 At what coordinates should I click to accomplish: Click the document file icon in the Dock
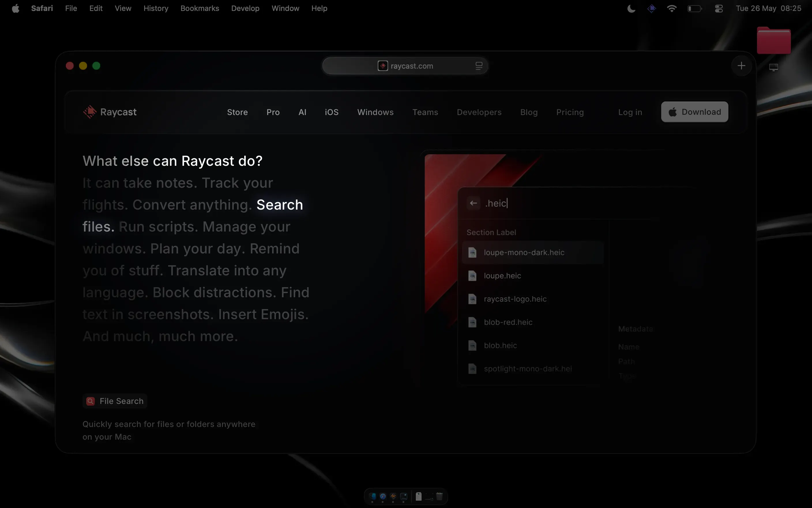tap(419, 496)
